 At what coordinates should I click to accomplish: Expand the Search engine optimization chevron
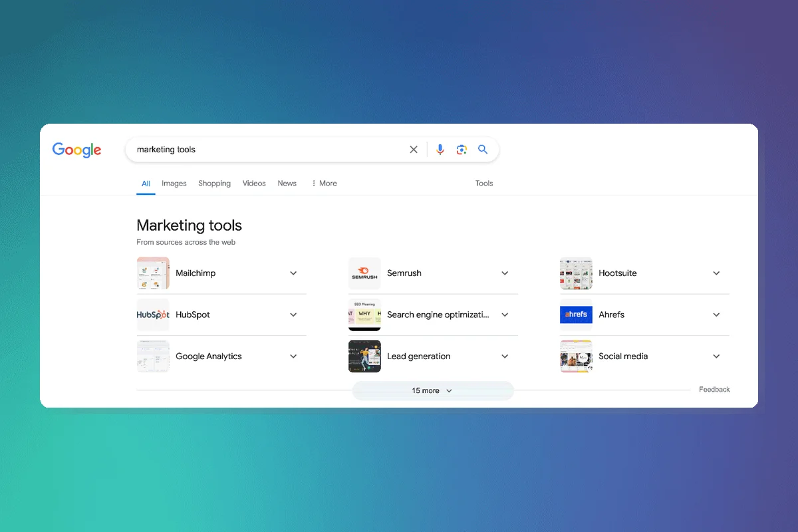505,315
